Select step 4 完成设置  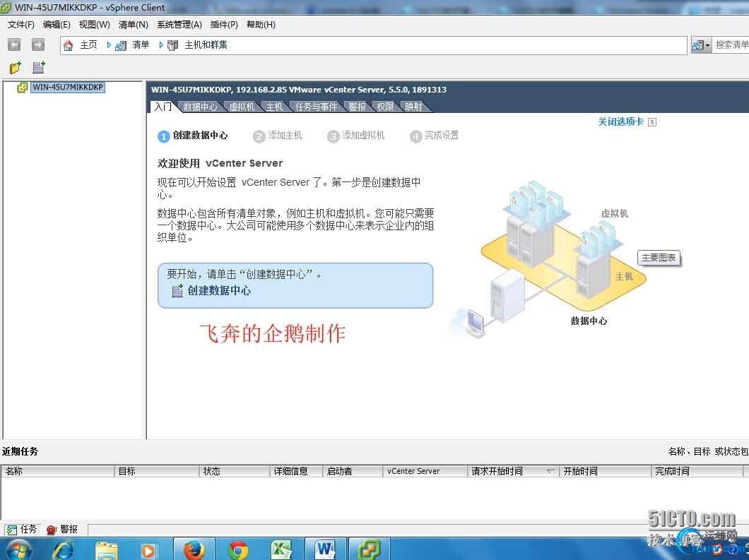(x=435, y=136)
